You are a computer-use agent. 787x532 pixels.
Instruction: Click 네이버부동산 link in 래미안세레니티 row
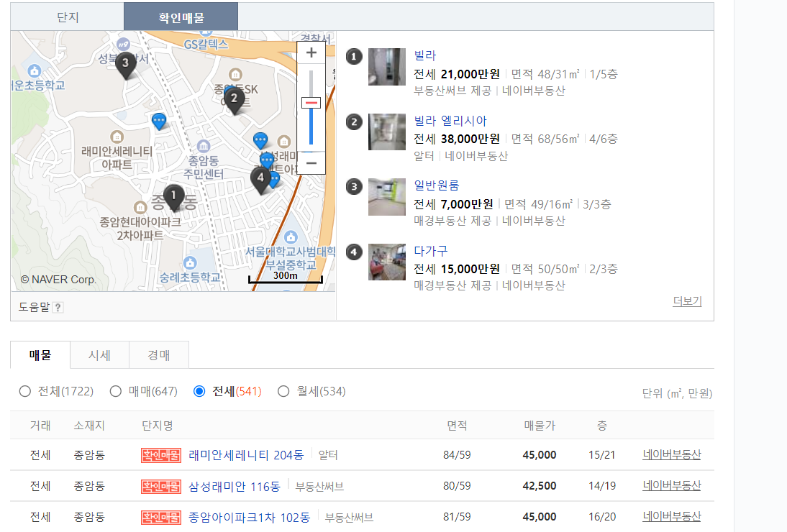click(x=672, y=455)
